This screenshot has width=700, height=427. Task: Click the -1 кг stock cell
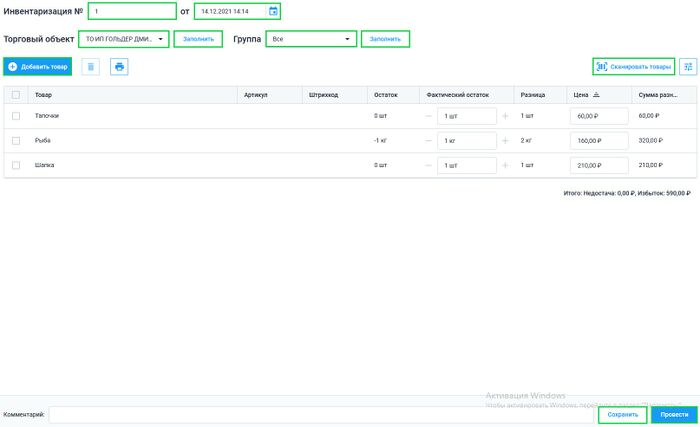380,140
